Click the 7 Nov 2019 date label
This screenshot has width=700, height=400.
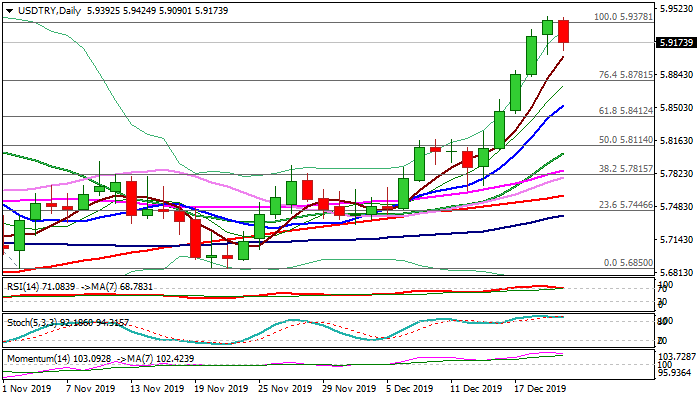[90, 389]
